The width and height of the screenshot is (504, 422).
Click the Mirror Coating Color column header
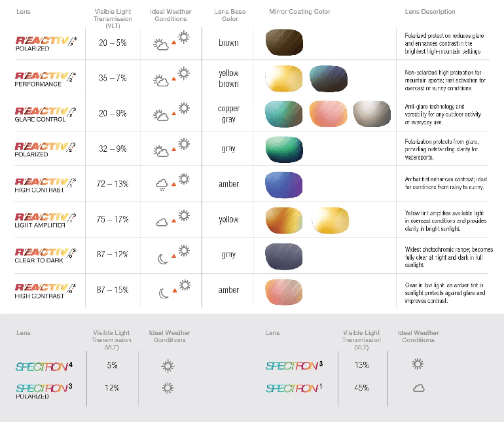300,12
